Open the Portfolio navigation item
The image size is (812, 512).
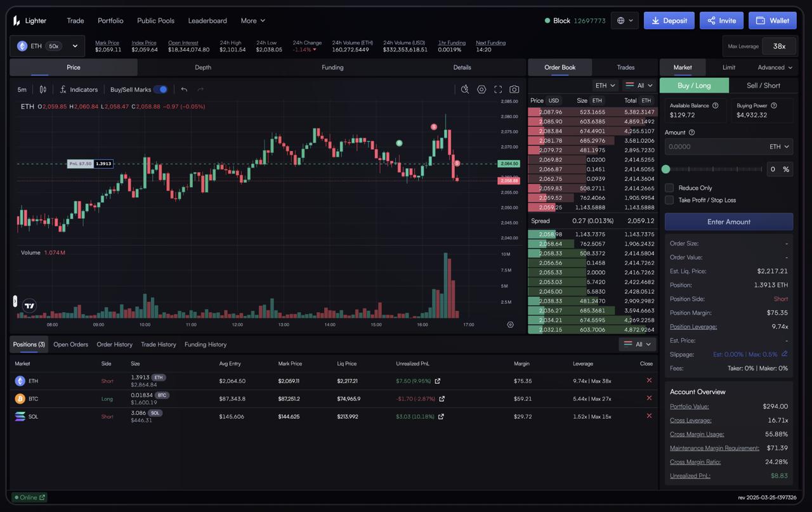[x=110, y=21]
